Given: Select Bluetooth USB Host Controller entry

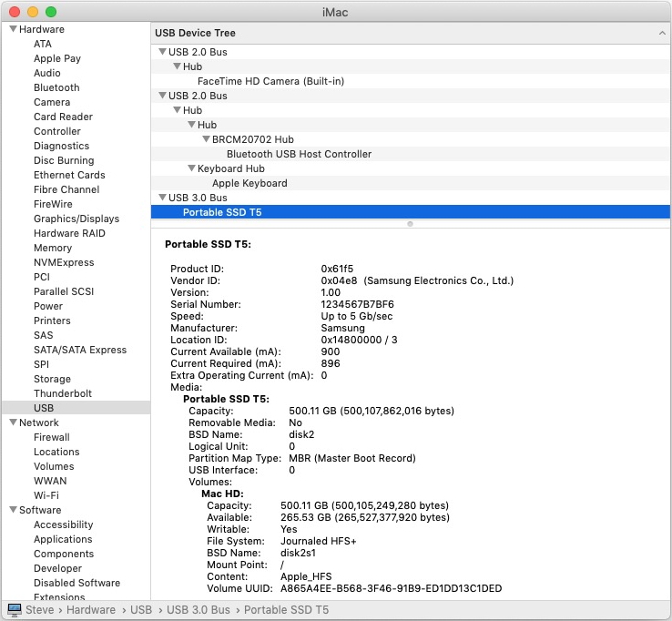Looking at the screenshot, I should 299,154.
